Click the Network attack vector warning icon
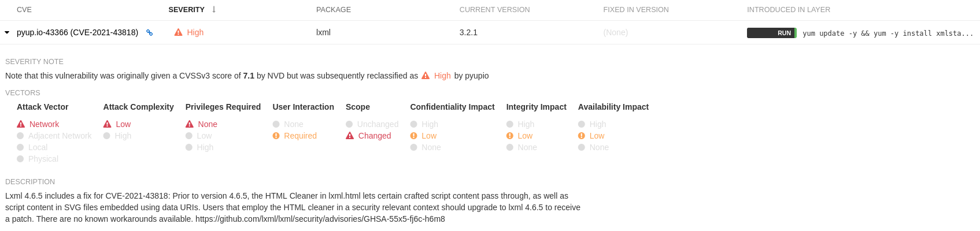This screenshot has width=980, height=231. [21, 124]
